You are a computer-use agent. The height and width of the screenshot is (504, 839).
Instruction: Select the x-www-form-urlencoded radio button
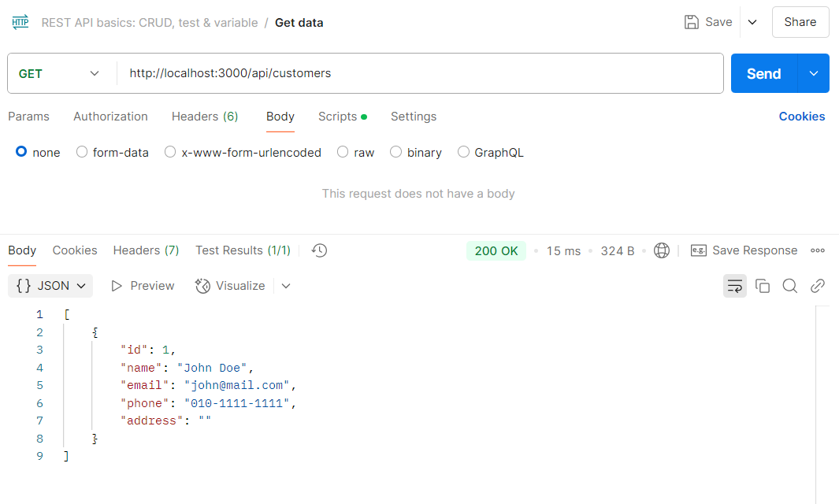tap(170, 152)
